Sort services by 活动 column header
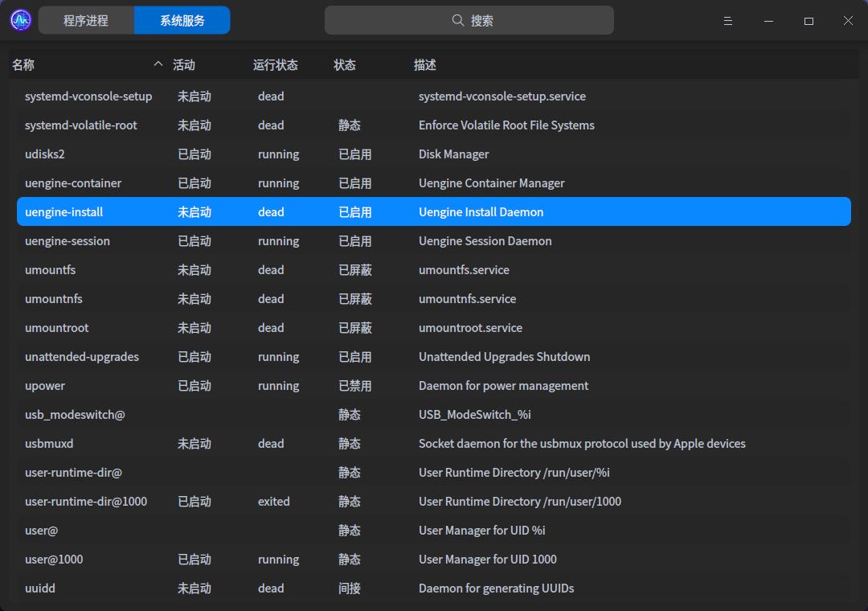This screenshot has height=611, width=868. click(184, 65)
